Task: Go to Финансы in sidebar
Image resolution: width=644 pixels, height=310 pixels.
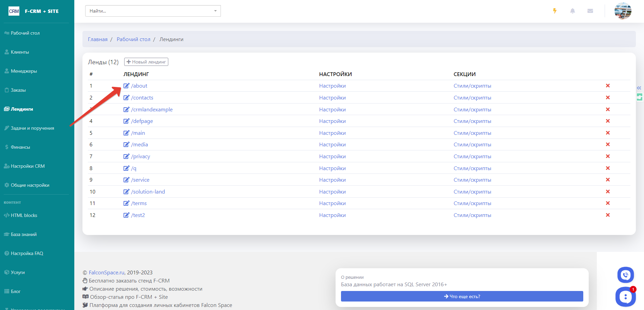Action: pyautogui.click(x=20, y=147)
